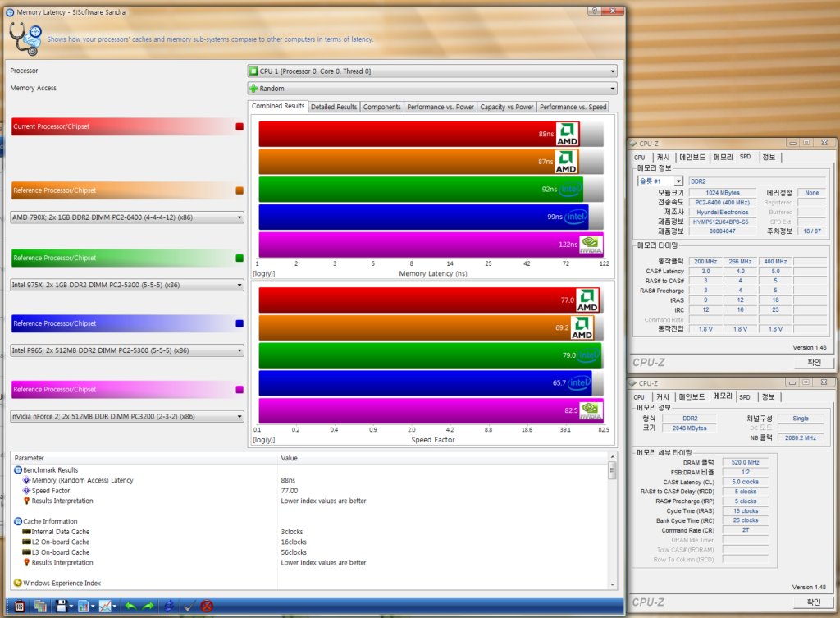
Task: Click the Speed Factor row icon
Action: click(x=26, y=491)
